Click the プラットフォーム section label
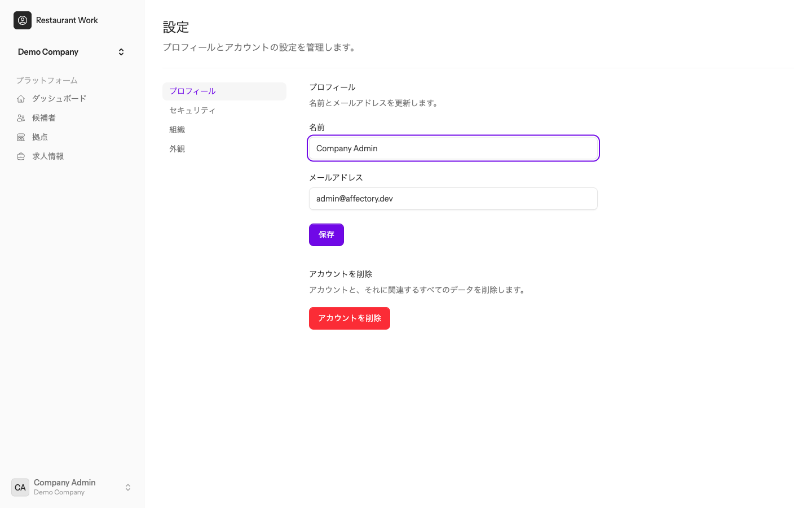Image resolution: width=812 pixels, height=508 pixels. pyautogui.click(x=47, y=81)
